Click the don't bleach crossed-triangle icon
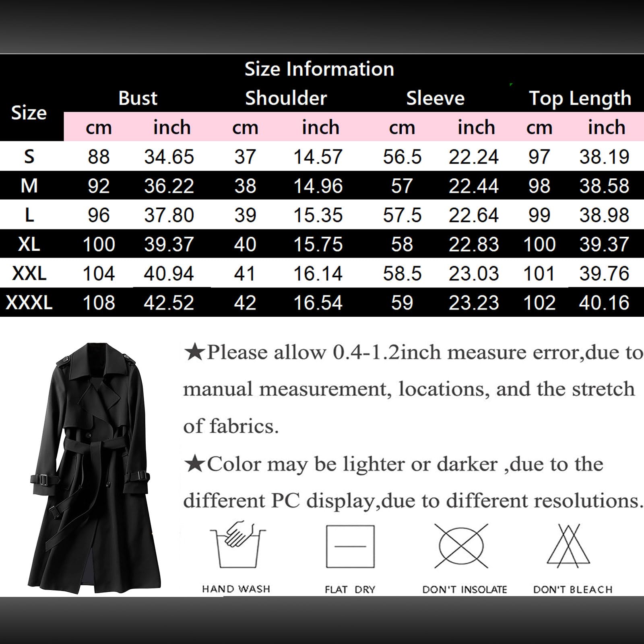Viewport: 644px width, 644px height. 569,545
